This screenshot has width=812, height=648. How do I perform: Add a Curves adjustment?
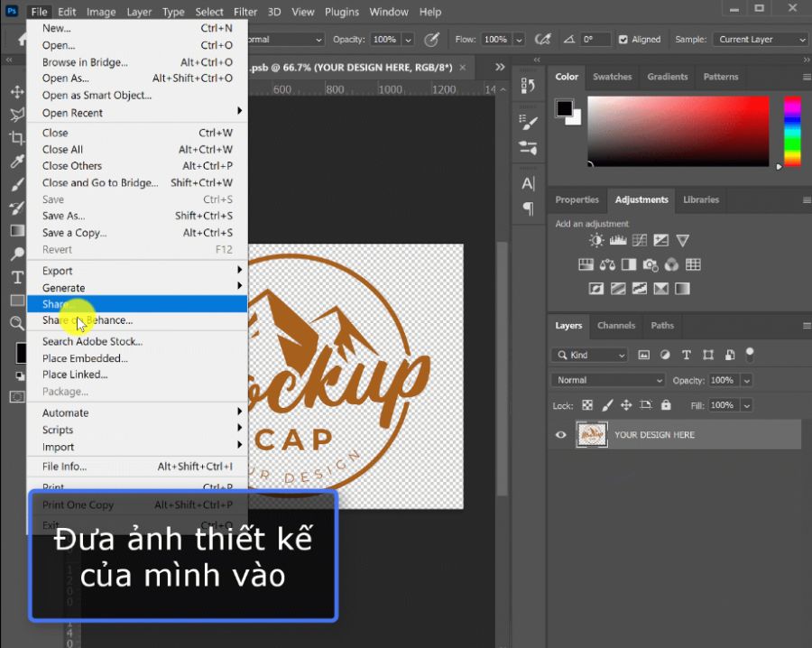(x=640, y=240)
